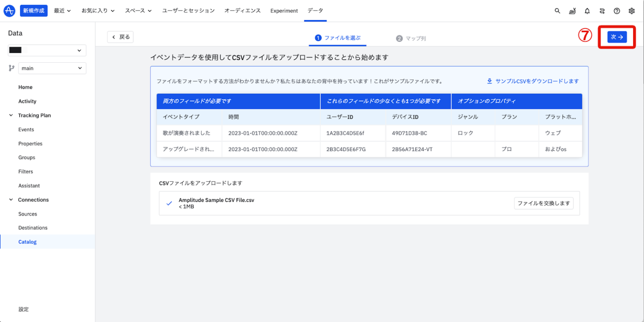Switch to the Experiment menu item

point(284,10)
